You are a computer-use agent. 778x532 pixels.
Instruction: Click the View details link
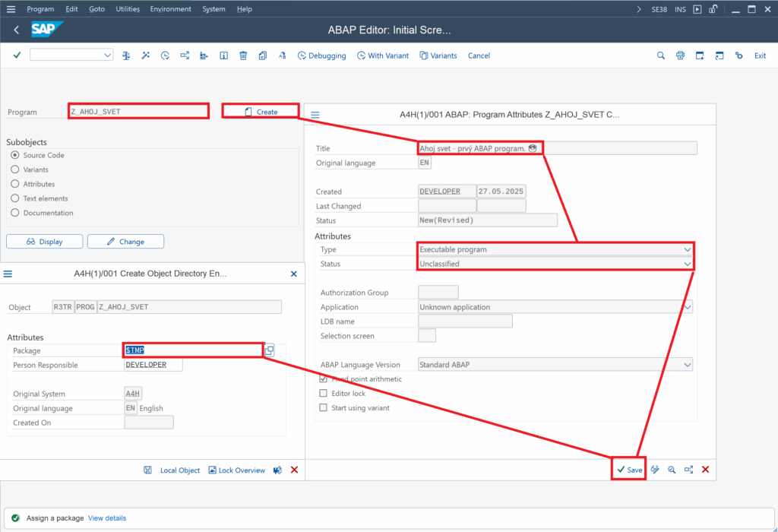pyautogui.click(x=106, y=518)
